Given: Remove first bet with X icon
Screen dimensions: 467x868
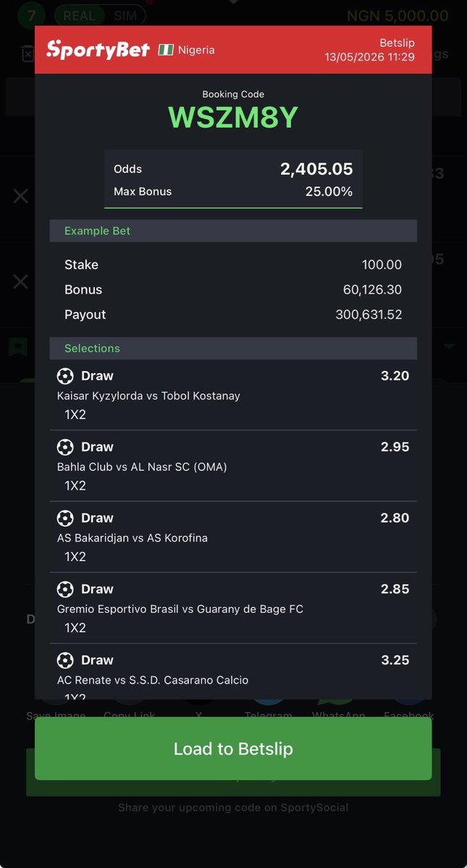Looking at the screenshot, I should click(21, 196).
